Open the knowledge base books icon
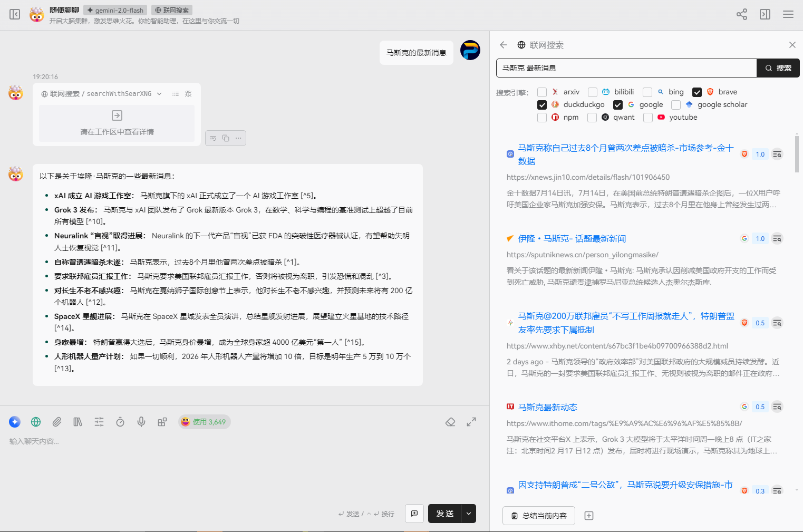Image resolution: width=803 pixels, height=532 pixels. pos(78,422)
